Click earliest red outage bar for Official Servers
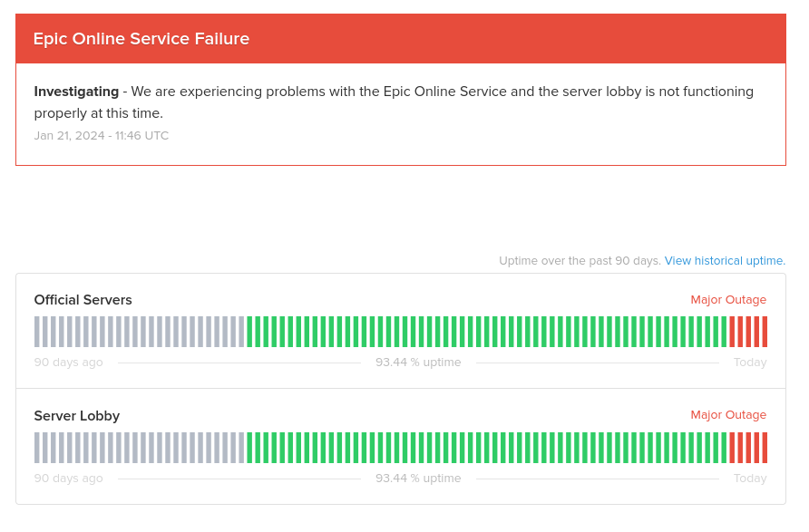The image size is (809, 532). click(x=732, y=332)
